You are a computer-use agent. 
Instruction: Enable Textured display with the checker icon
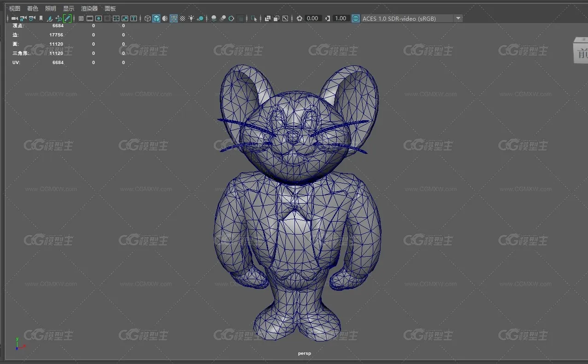pos(182,18)
